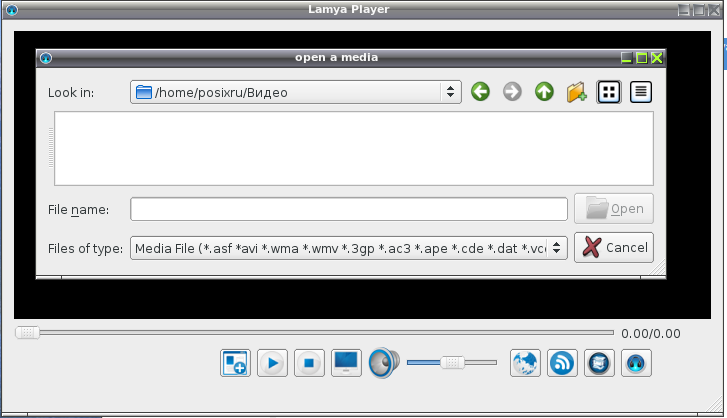Image resolution: width=727 pixels, height=418 pixels.
Task: Mute audio using the speaker icon
Action: point(384,363)
